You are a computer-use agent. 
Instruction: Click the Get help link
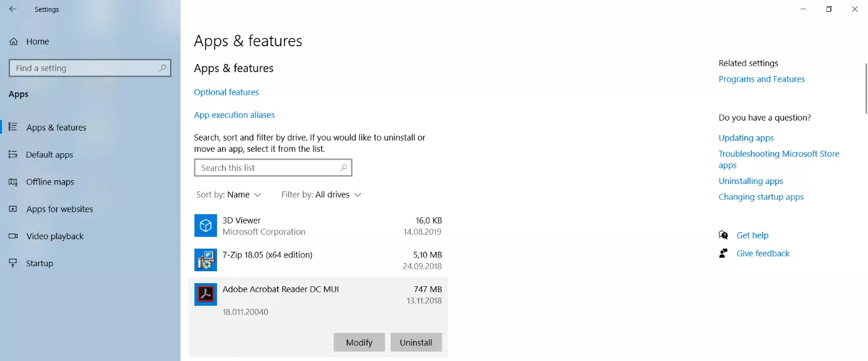click(753, 235)
